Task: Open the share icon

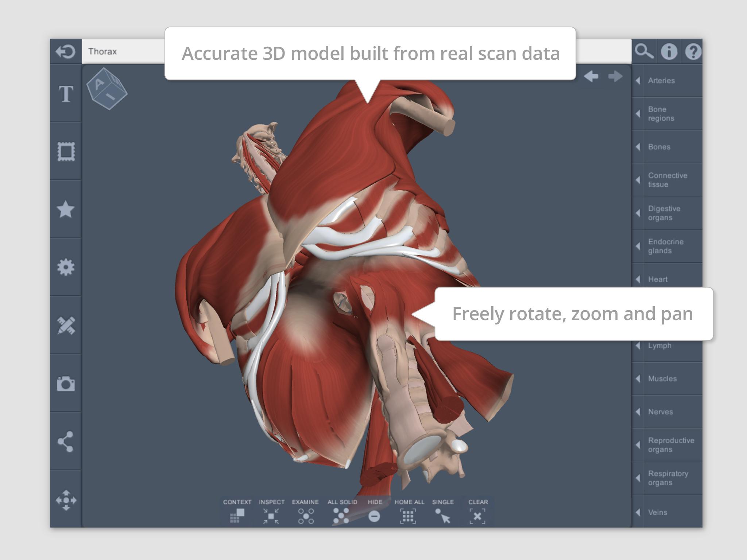Action: [x=66, y=442]
